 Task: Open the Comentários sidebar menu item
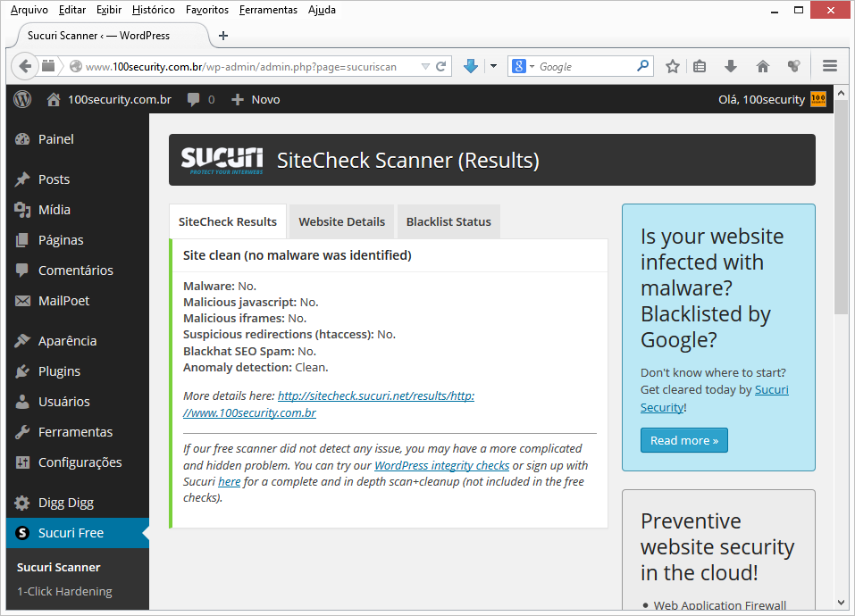[76, 271]
